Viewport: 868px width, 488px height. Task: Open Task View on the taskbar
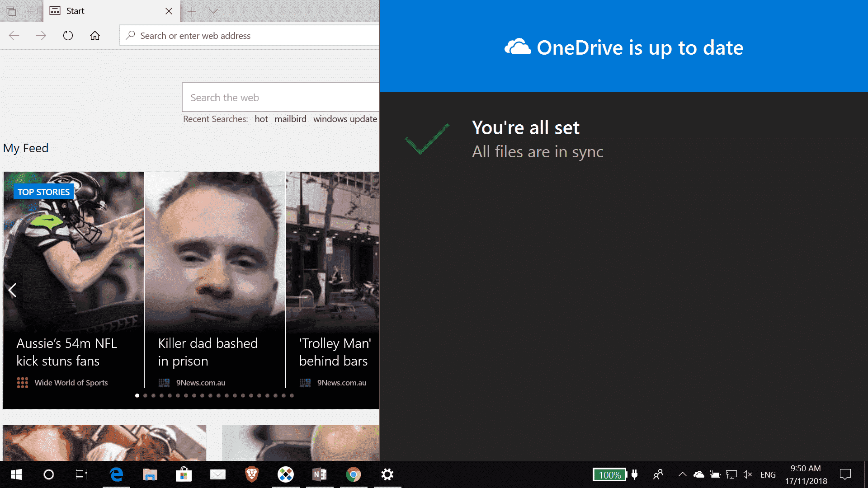click(x=81, y=474)
